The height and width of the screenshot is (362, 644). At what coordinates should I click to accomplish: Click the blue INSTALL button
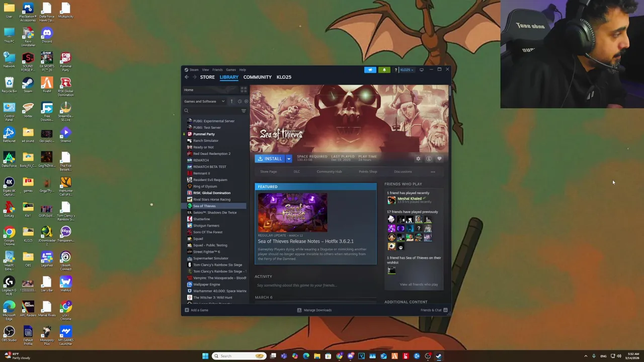[270, 158]
